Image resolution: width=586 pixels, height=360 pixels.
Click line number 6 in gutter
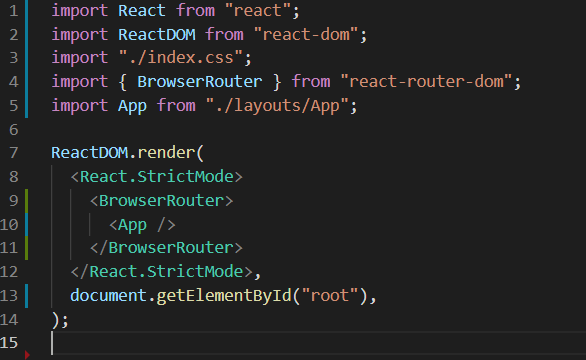(13, 130)
